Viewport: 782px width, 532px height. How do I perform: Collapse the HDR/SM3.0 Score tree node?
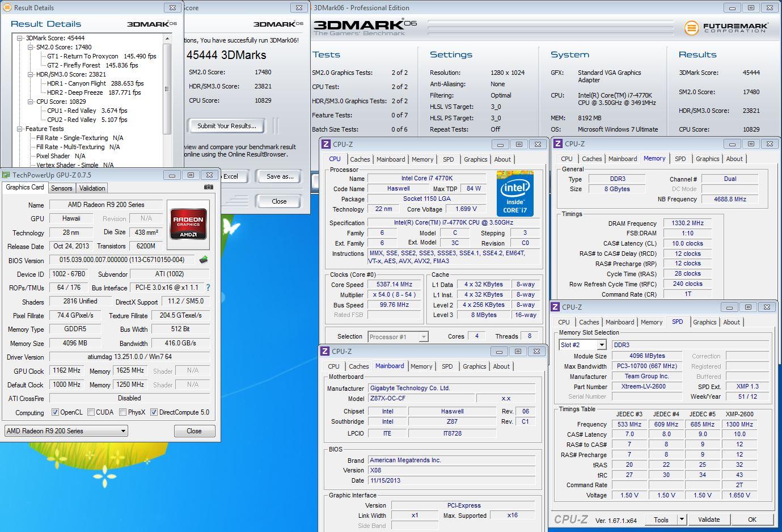click(31, 74)
